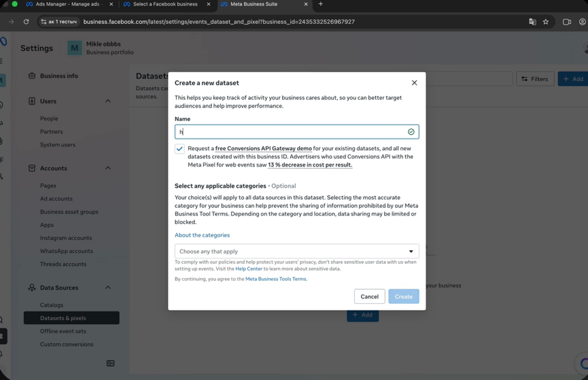Close the Create a new dataset dialog
This screenshot has width=588, height=380.
pyautogui.click(x=414, y=83)
